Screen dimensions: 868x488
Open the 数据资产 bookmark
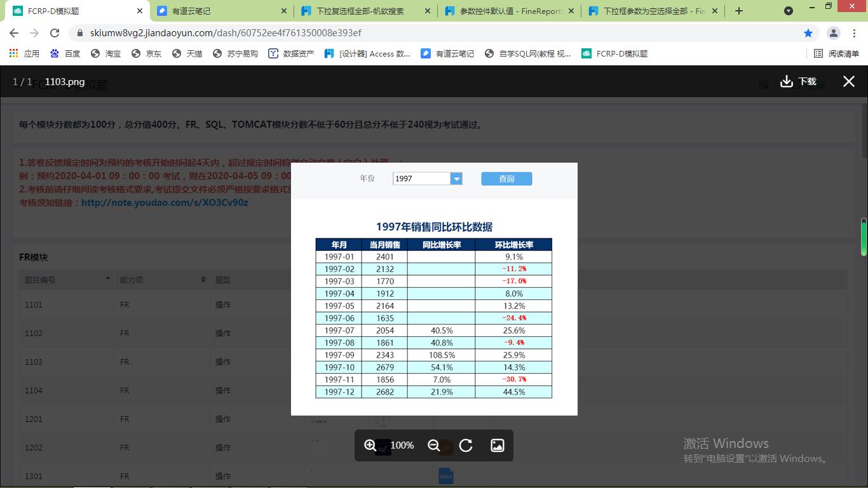pos(291,54)
